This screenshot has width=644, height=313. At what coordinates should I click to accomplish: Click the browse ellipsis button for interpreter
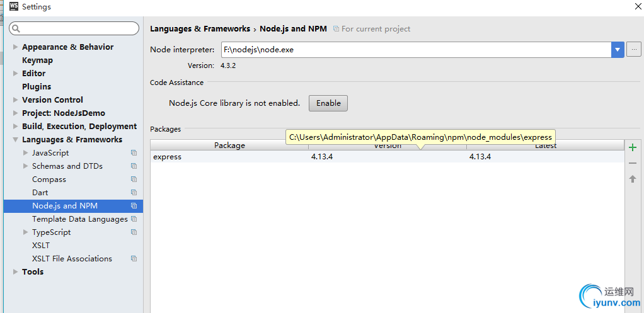[634, 50]
